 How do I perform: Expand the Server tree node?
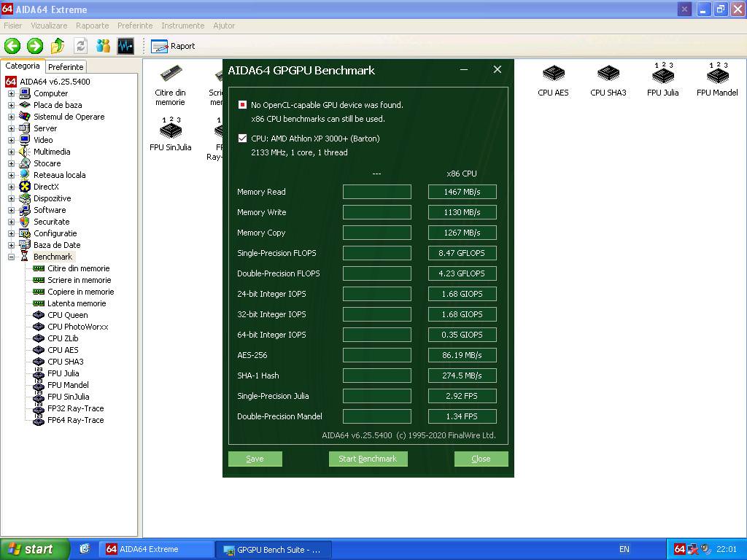click(x=11, y=128)
